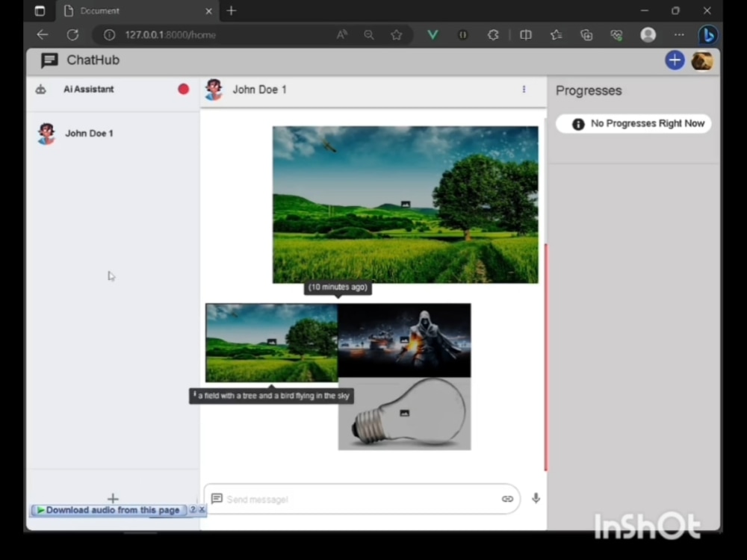Image resolution: width=747 pixels, height=560 pixels.
Task: Click the blue plus icon to start new chat
Action: [675, 60]
